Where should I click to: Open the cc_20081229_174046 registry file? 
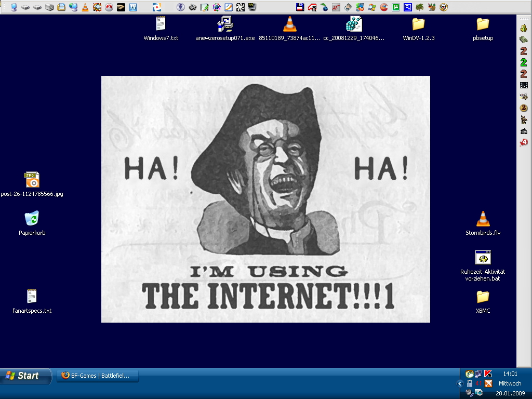(x=354, y=29)
